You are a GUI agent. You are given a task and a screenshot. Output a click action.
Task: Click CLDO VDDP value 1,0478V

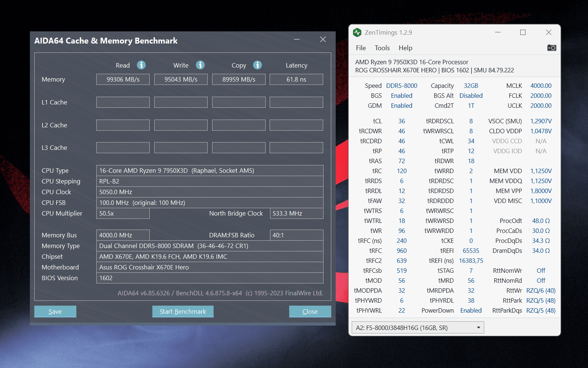pyautogui.click(x=541, y=131)
